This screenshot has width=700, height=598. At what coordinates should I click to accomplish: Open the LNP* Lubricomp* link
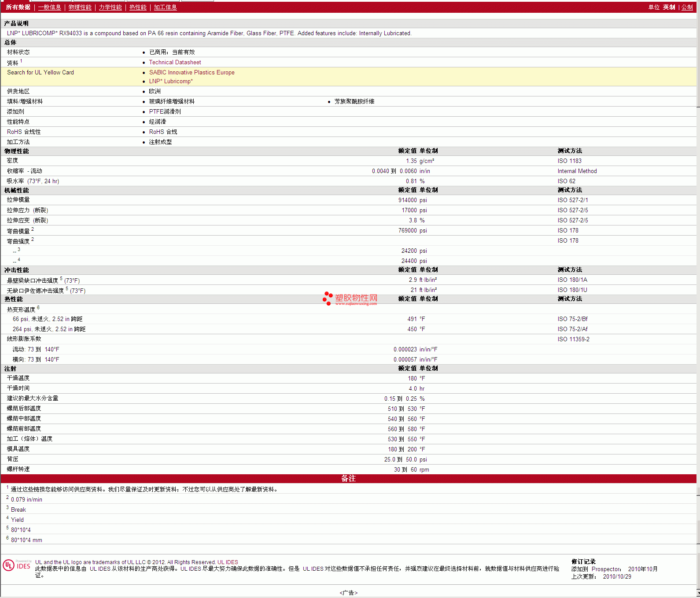pos(171,81)
